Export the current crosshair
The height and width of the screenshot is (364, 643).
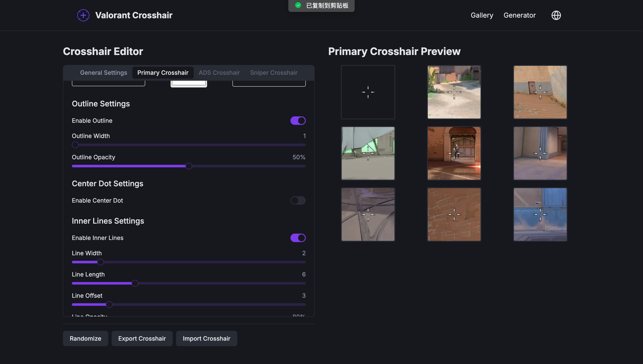coord(142,338)
